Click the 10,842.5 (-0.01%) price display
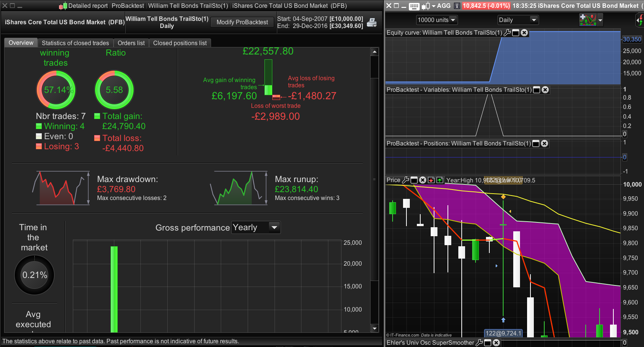The image size is (644, 347). tap(486, 6)
